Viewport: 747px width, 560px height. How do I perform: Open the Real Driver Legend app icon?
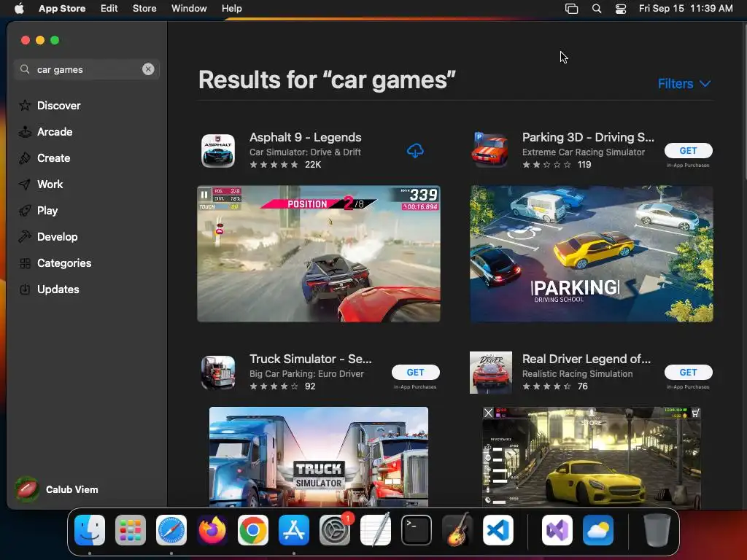click(491, 373)
